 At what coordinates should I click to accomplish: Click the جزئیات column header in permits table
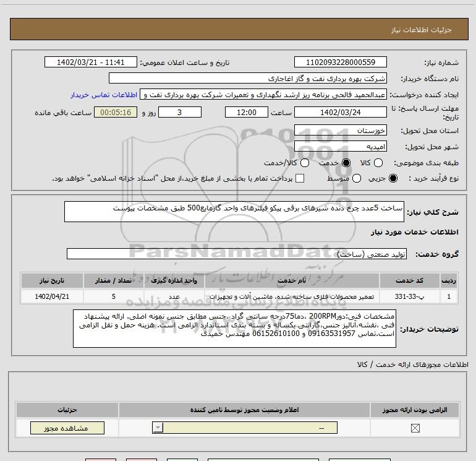coord(67,410)
